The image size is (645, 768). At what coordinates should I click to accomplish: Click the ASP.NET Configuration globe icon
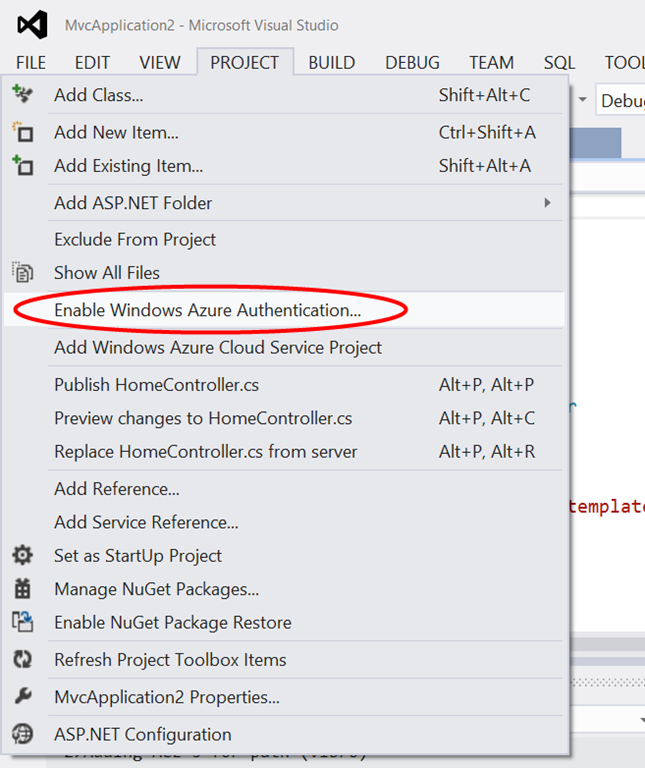pos(23,734)
